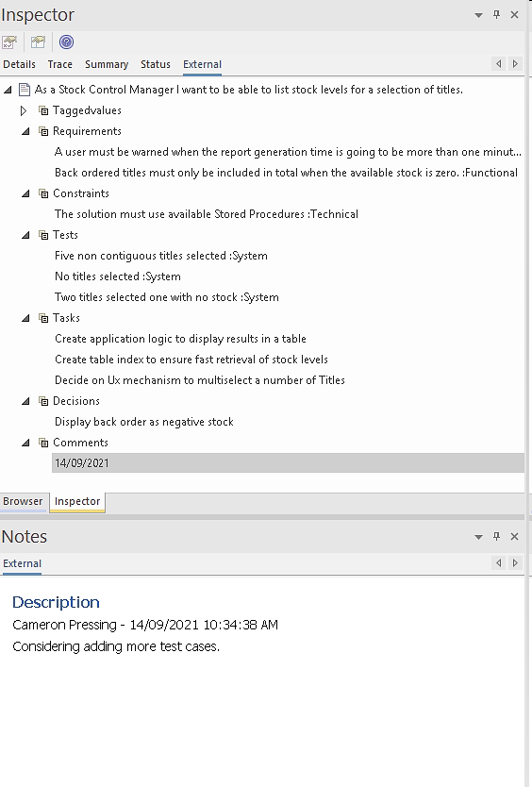Switch to the Summary tab
The height and width of the screenshot is (787, 532).
coord(107,64)
